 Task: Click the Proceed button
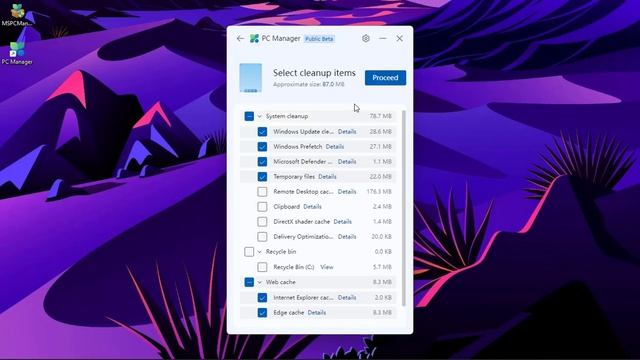pos(385,78)
